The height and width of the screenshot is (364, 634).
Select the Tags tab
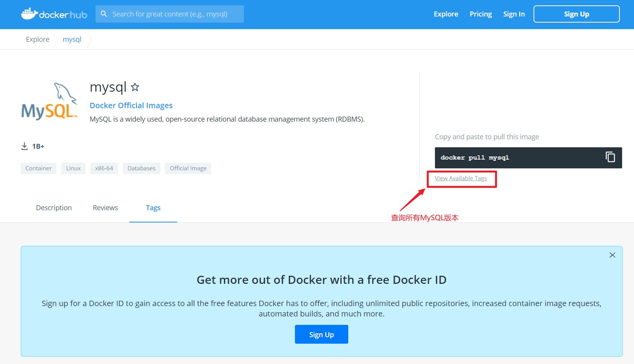click(153, 208)
